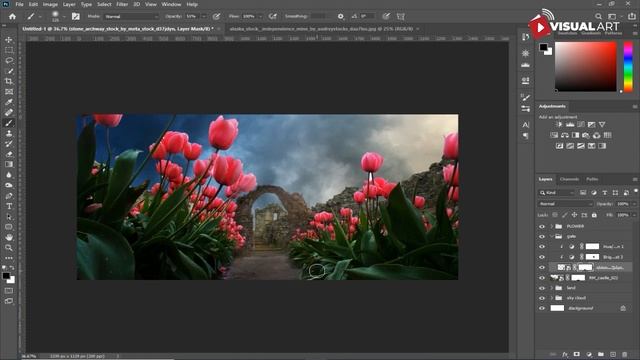Add layer mask at panel bottom
This screenshot has width=640, height=360.
coord(576,354)
